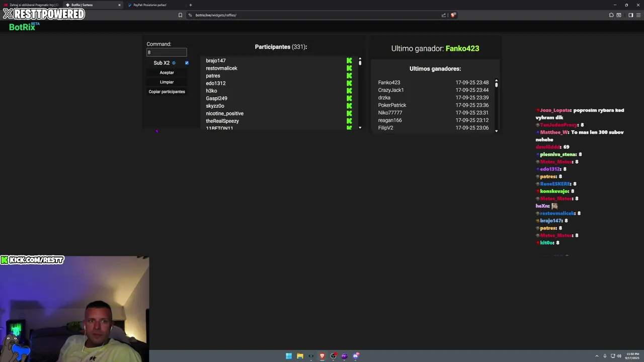Select participant brajo147 in the list

click(215, 61)
